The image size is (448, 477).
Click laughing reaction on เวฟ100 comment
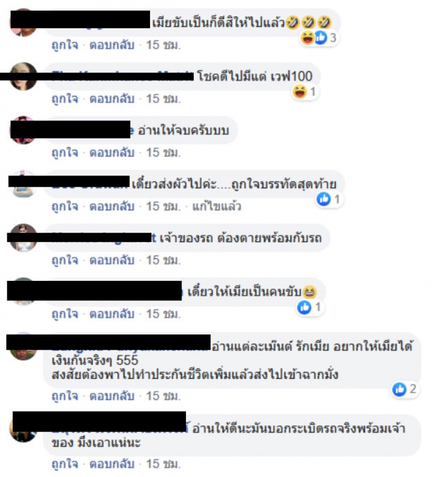click(x=300, y=92)
